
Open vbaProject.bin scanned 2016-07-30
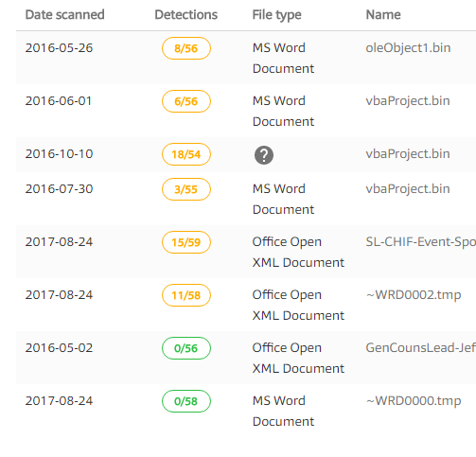click(408, 189)
